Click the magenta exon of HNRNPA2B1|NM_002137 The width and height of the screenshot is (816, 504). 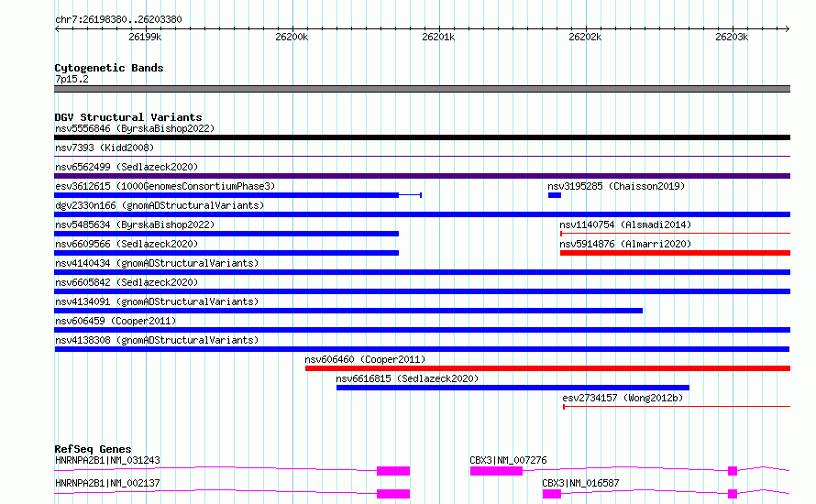(393, 494)
